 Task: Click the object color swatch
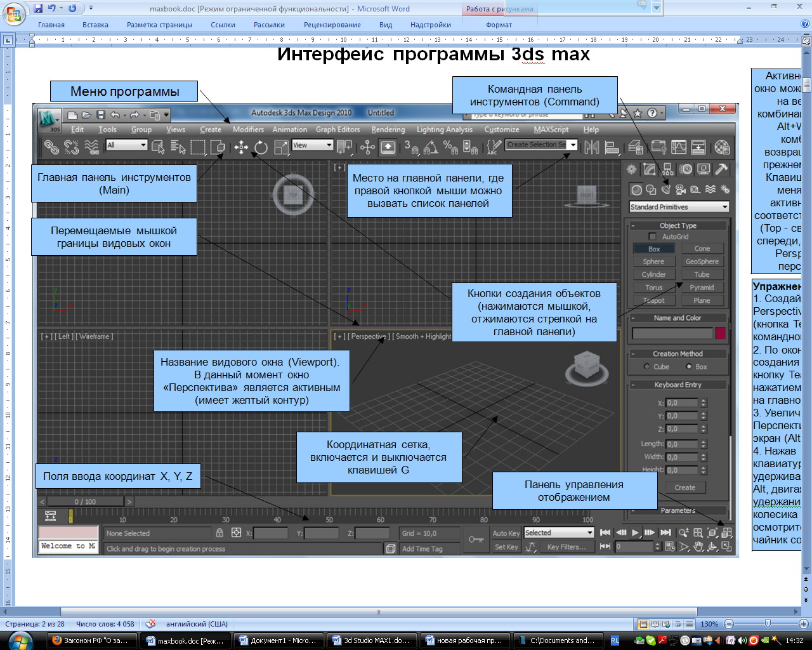click(721, 333)
